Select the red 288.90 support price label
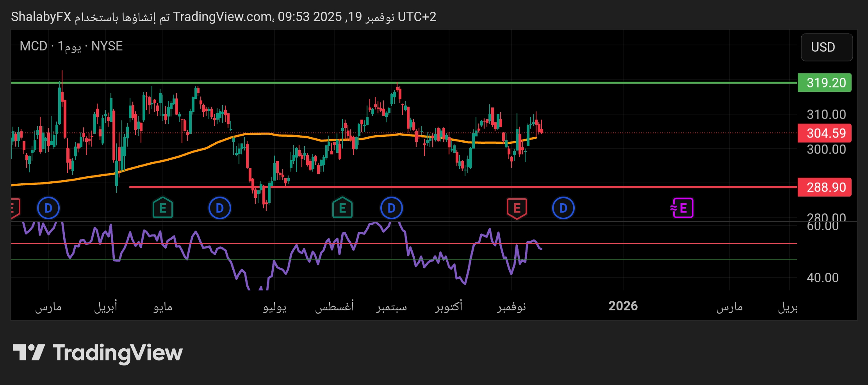 tap(824, 187)
